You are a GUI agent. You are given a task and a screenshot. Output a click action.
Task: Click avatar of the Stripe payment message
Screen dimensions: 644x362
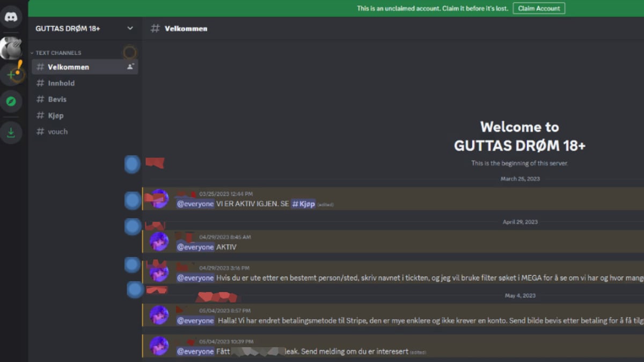(x=159, y=315)
